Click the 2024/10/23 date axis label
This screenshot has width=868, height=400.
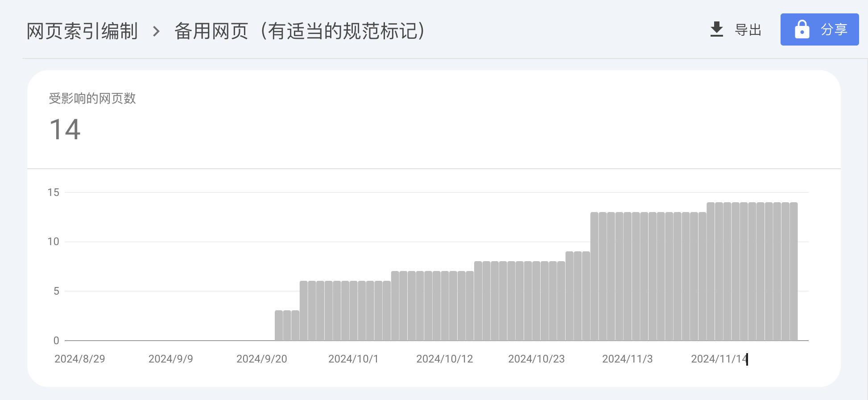click(536, 359)
